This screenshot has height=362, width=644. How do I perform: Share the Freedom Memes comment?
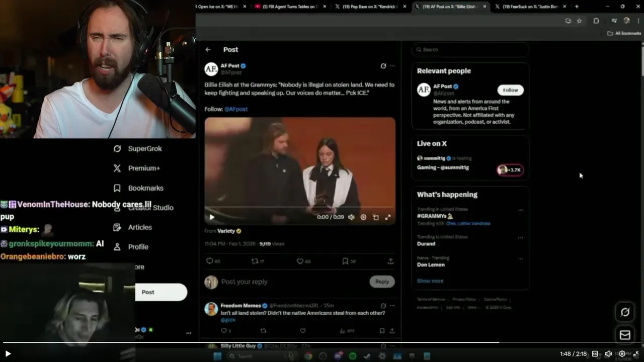click(392, 331)
